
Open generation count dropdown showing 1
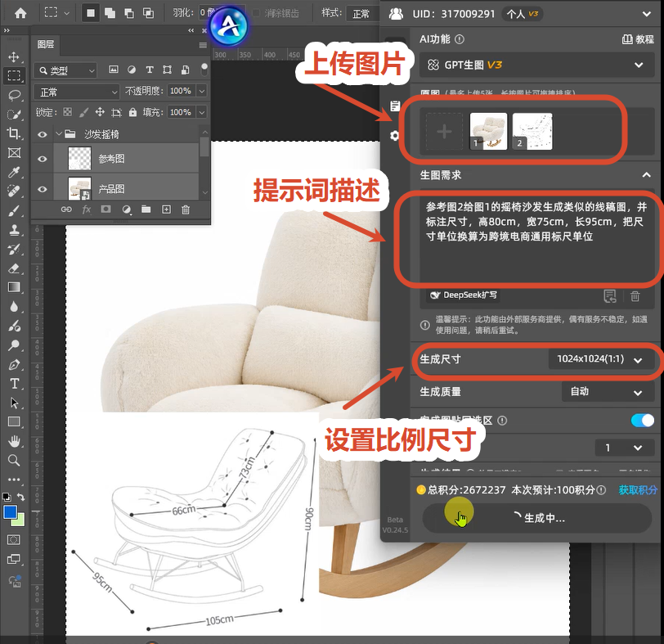625,448
